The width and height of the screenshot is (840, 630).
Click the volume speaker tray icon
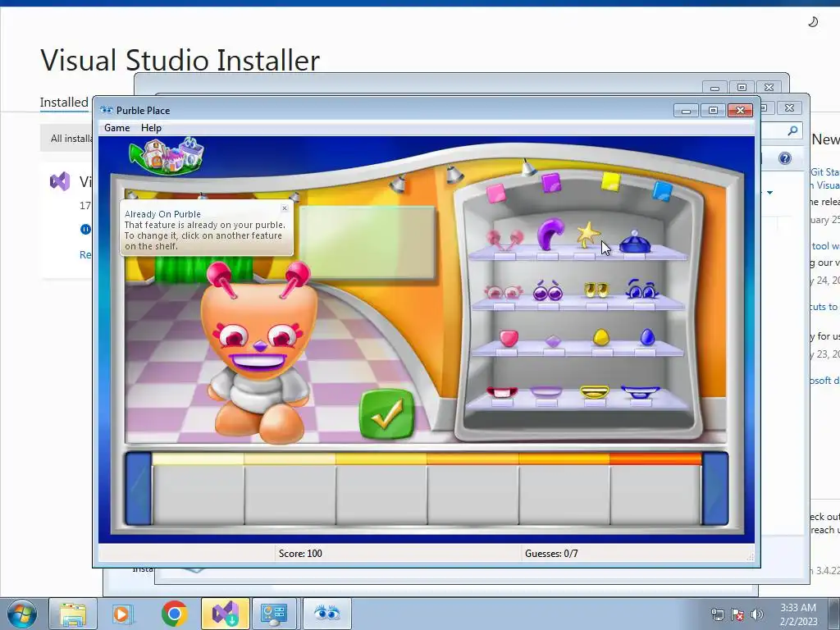pos(757,614)
